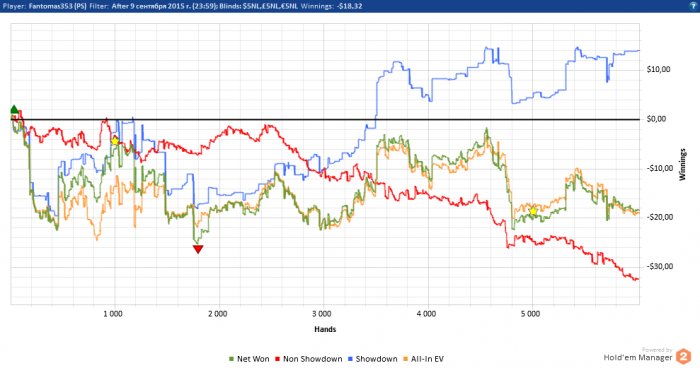
Task: Click the yellow star near 1 000 hands
Action: point(115,141)
